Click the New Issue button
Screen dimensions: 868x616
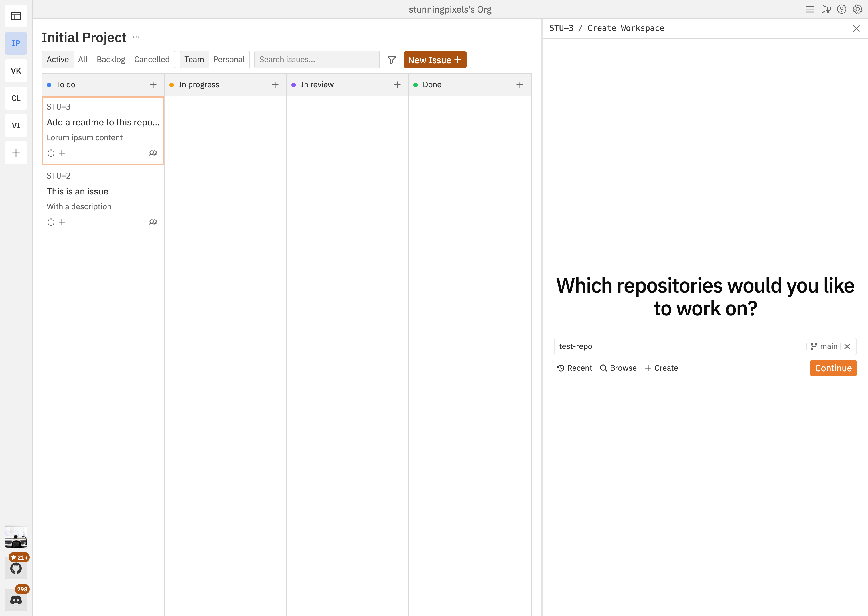(435, 60)
